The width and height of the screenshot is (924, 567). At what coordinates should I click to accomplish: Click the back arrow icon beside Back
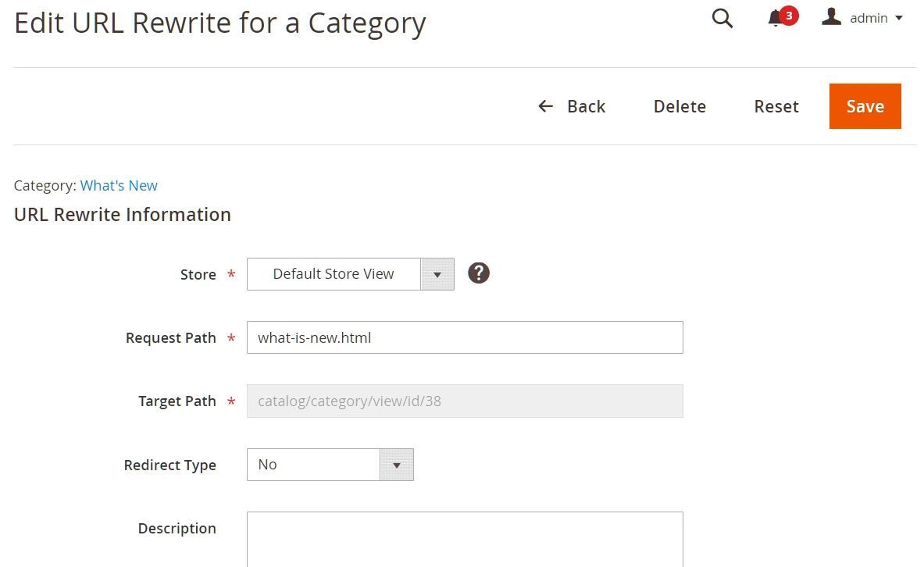[x=545, y=106]
